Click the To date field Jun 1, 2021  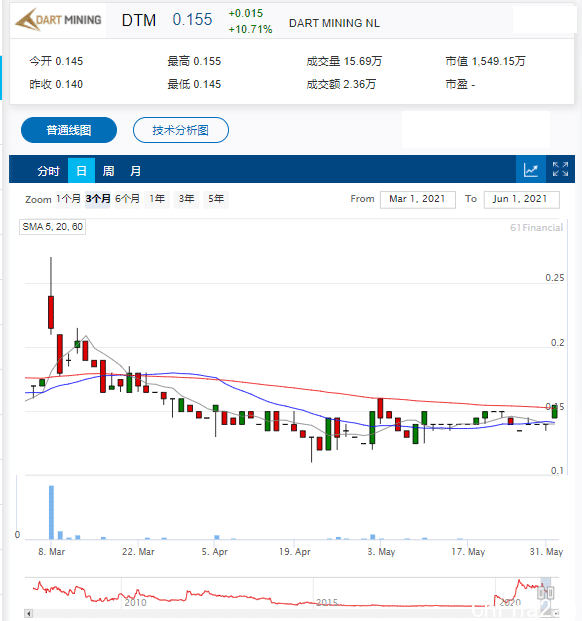click(521, 199)
